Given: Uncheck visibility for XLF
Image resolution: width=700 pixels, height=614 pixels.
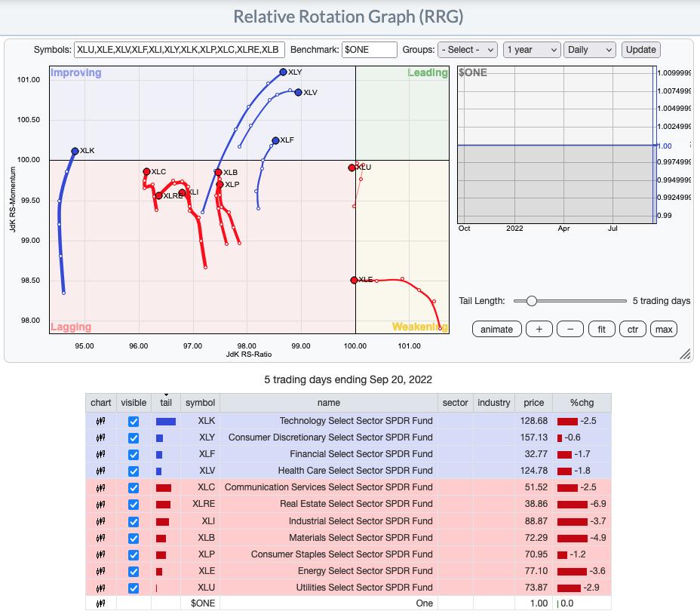Looking at the screenshot, I should point(134,454).
